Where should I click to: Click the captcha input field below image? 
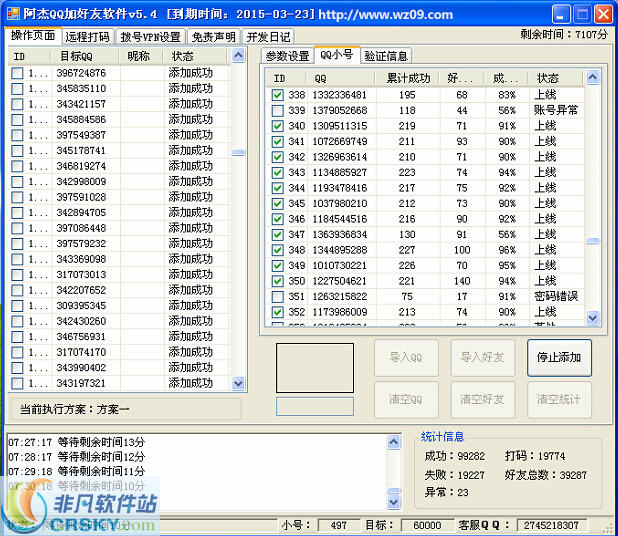point(315,406)
